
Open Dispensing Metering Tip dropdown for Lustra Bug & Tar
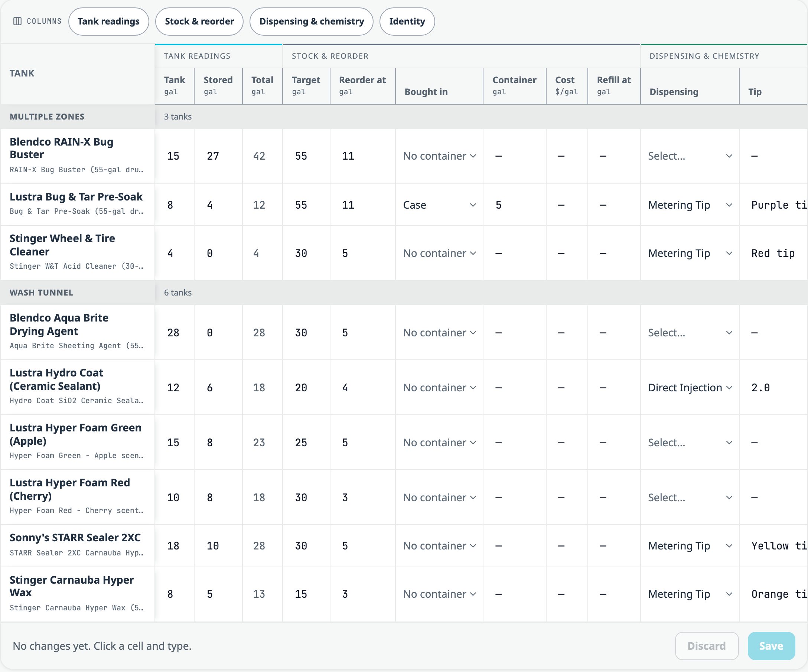click(690, 205)
